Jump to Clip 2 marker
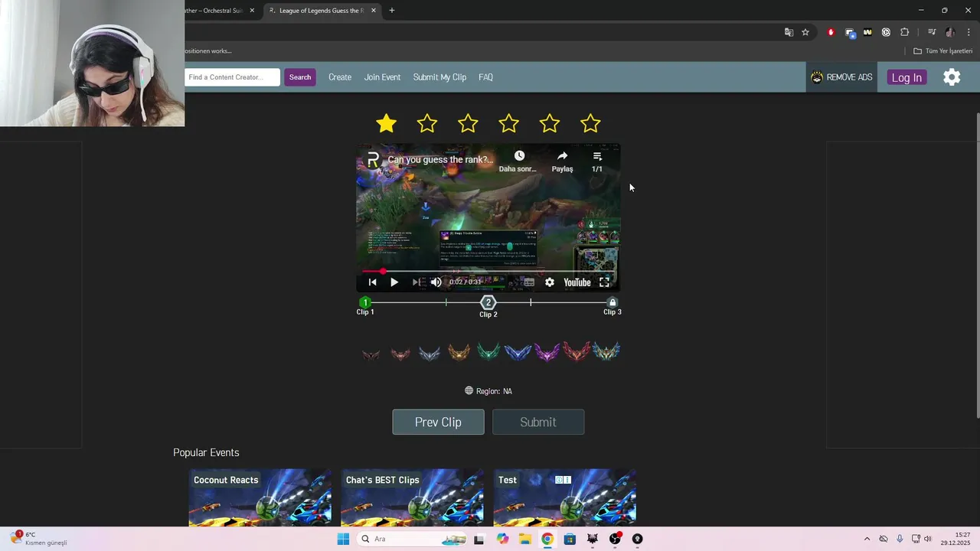The width and height of the screenshot is (980, 551). (488, 303)
